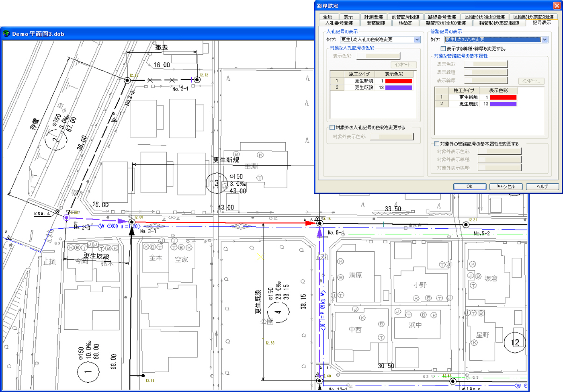Select the 人孔番号関連 tab
This screenshot has width=563, height=392.
coord(339,23)
